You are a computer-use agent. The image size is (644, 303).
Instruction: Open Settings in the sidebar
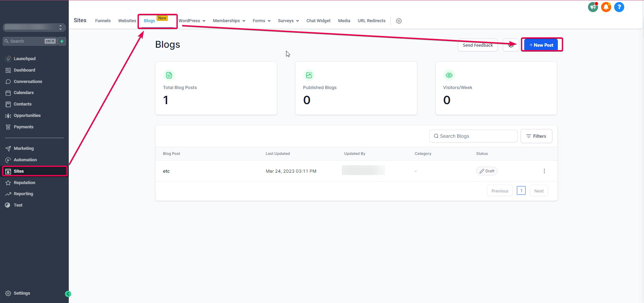(x=22, y=293)
